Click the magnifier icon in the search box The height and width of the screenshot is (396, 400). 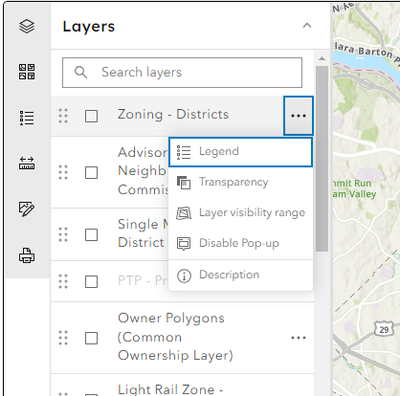pos(81,72)
